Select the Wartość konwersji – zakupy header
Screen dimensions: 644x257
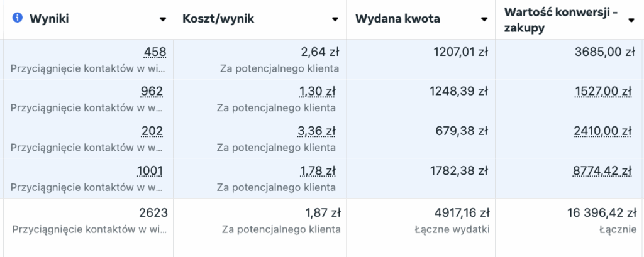561,19
